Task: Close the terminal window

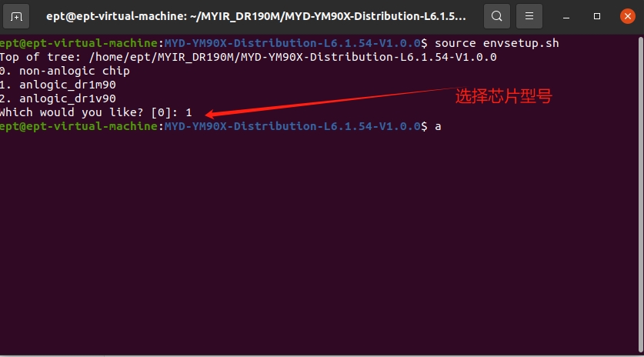Action: (628, 16)
